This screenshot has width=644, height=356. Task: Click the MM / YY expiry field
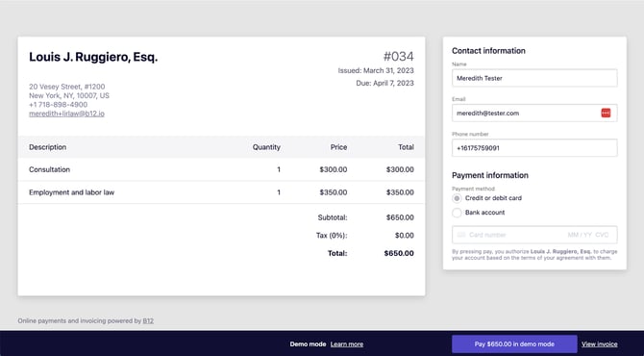tap(580, 235)
